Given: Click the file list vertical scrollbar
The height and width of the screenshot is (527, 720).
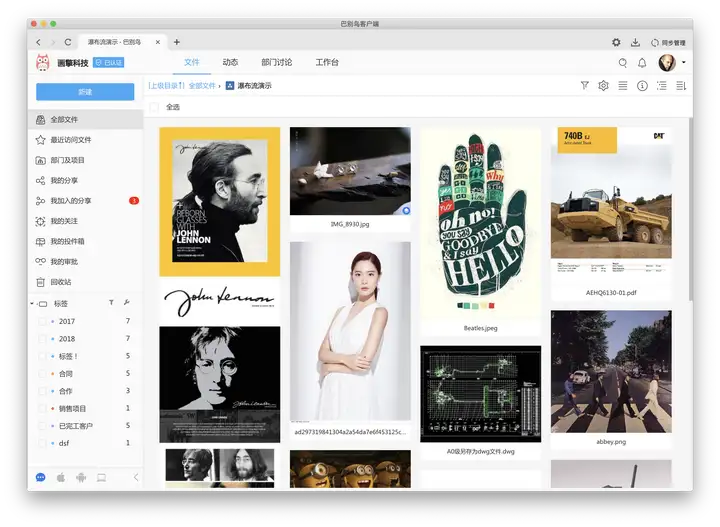Looking at the screenshot, I should click(x=690, y=209).
